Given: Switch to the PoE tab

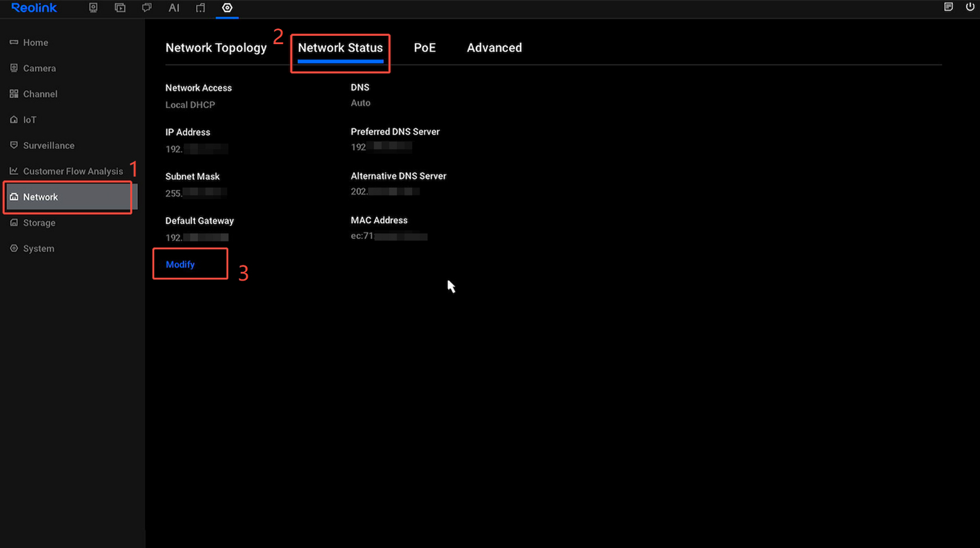Looking at the screenshot, I should (425, 48).
